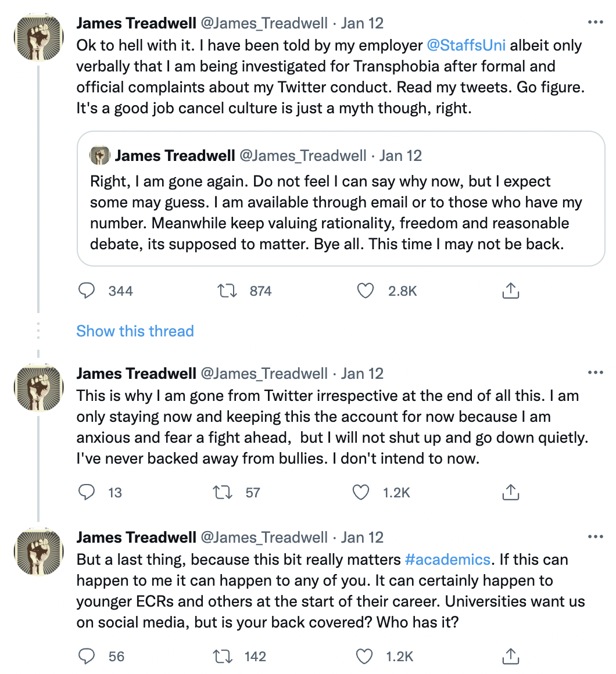Like the 'gone from Twitter' tweet
The height and width of the screenshot is (674, 616).
point(361,492)
